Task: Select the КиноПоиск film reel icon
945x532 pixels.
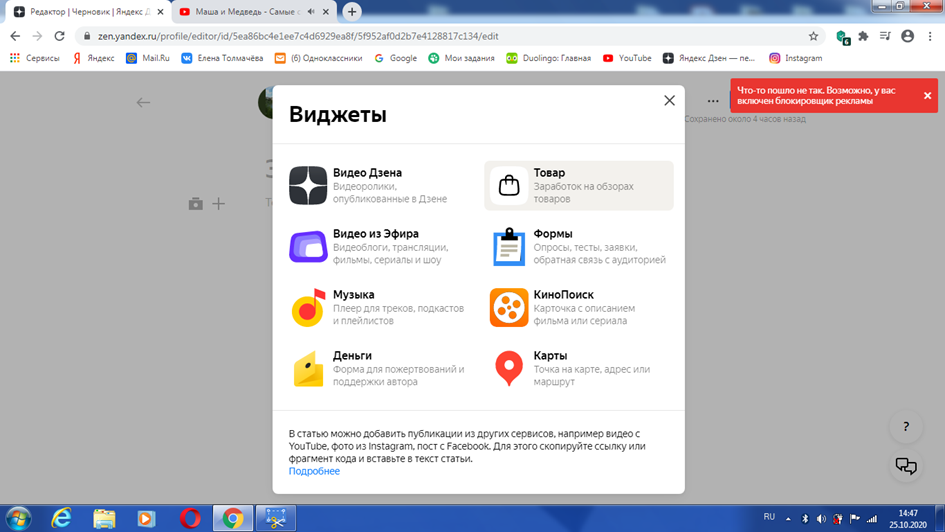Action: [x=509, y=307]
